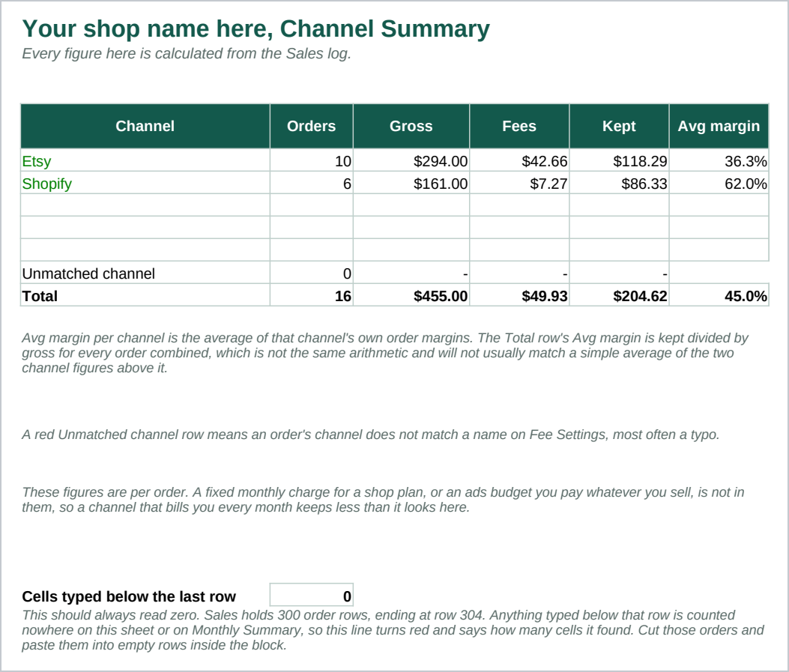Select Shopify orders count 6
Screen dimensions: 789x672
312,184
